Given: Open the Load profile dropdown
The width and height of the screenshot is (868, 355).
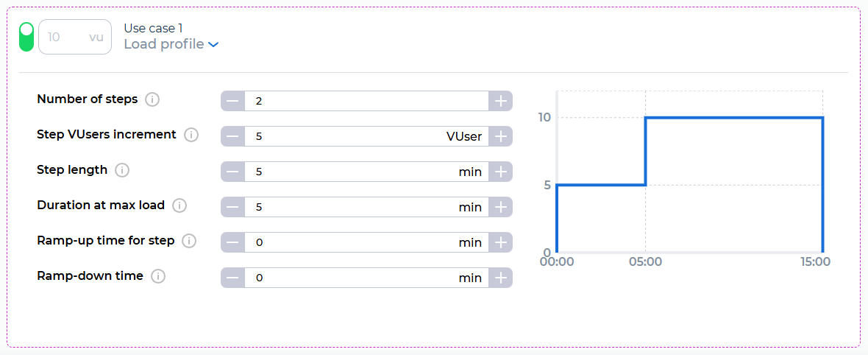Looking at the screenshot, I should pos(171,44).
